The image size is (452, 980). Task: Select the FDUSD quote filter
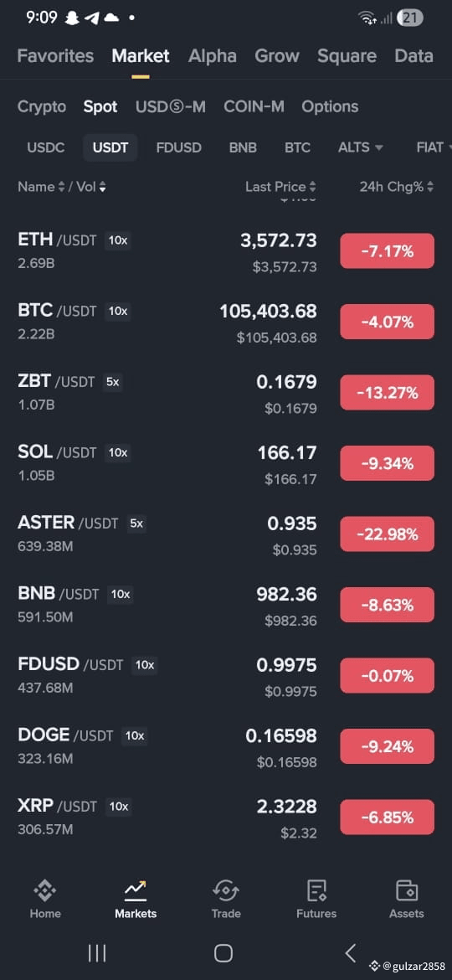click(x=178, y=148)
